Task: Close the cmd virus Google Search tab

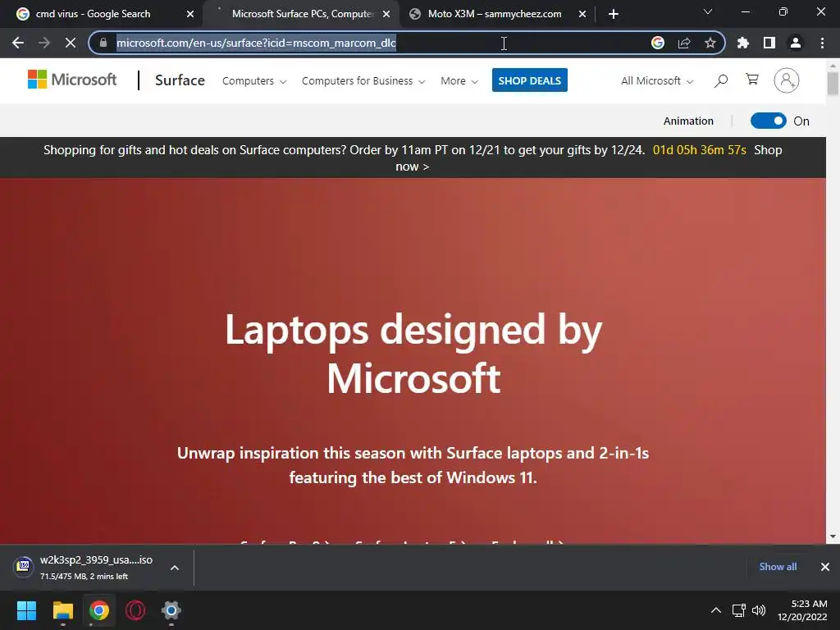Action: pos(190,14)
